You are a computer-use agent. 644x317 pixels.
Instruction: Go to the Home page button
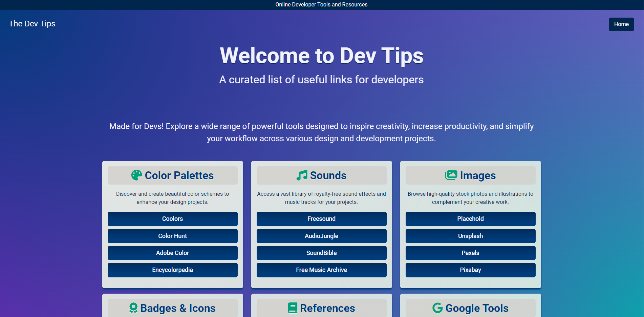pos(621,24)
